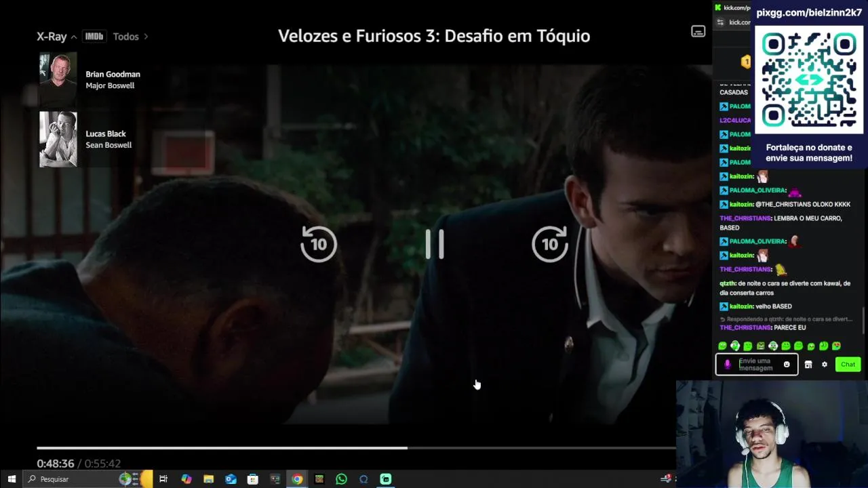Collapse the X-Ray panel
Screen dimensions: 868x488
tap(56, 37)
